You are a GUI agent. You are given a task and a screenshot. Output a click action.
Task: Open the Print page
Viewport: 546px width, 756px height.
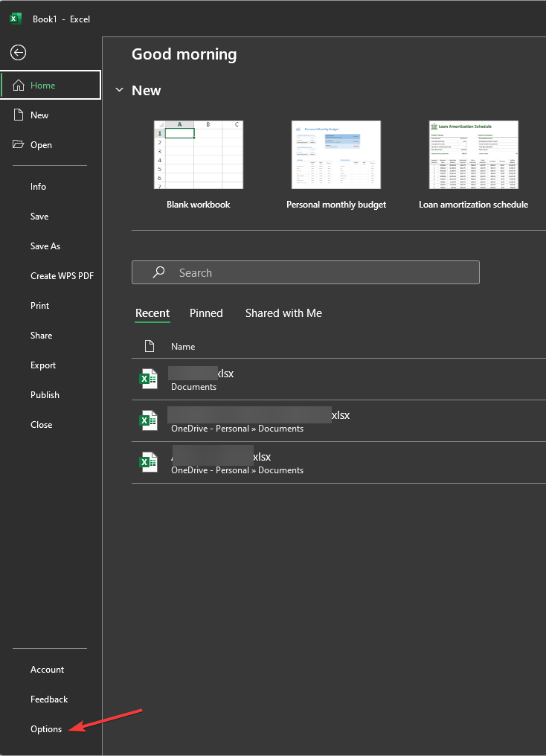click(39, 306)
